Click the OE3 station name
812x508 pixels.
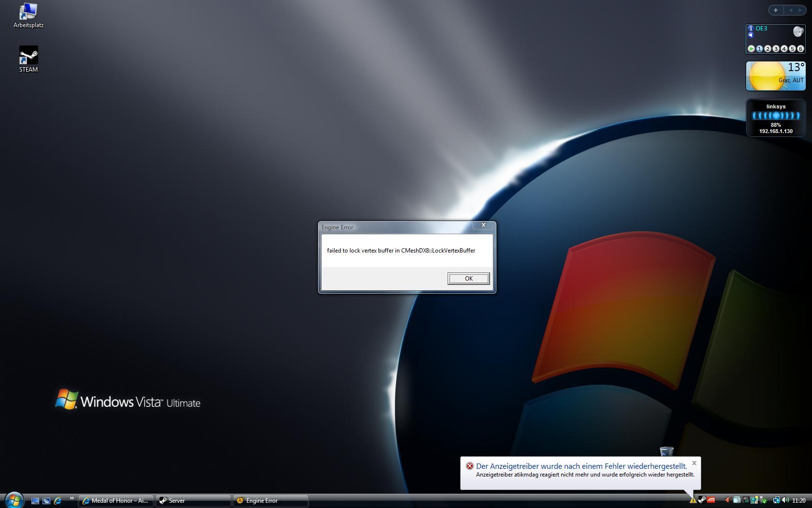click(761, 29)
